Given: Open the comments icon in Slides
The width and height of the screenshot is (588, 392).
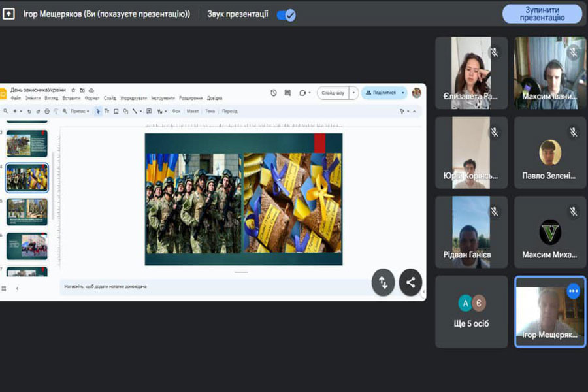Looking at the screenshot, I should 287,93.
